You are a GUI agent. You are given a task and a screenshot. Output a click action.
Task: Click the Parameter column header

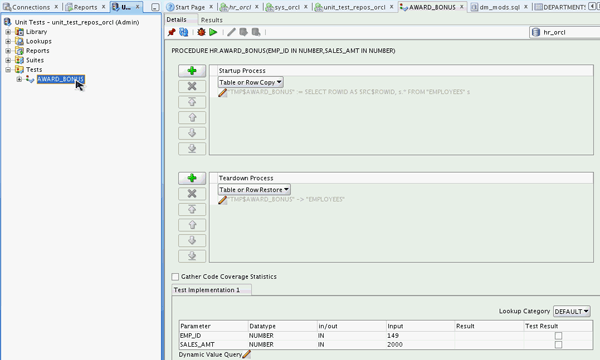[x=214, y=326]
